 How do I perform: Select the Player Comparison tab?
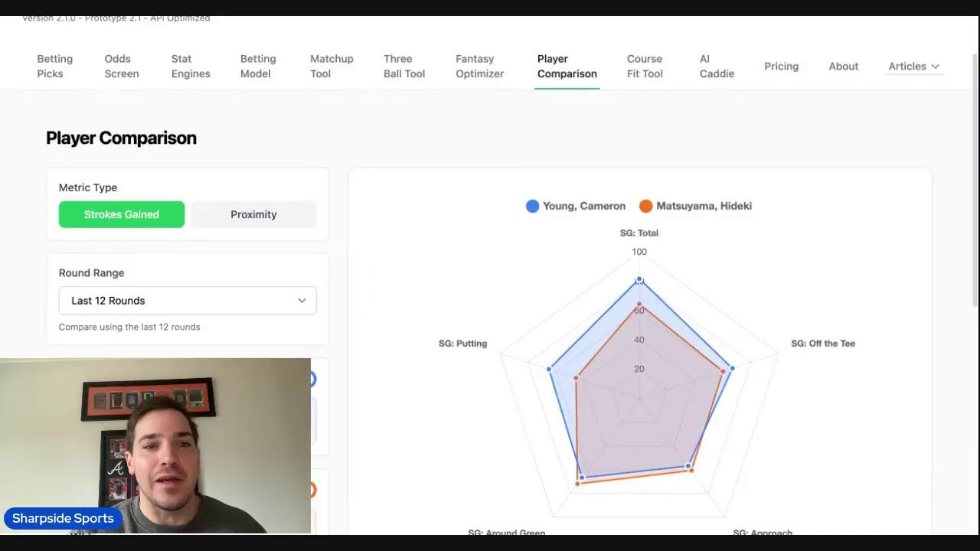[x=567, y=66]
